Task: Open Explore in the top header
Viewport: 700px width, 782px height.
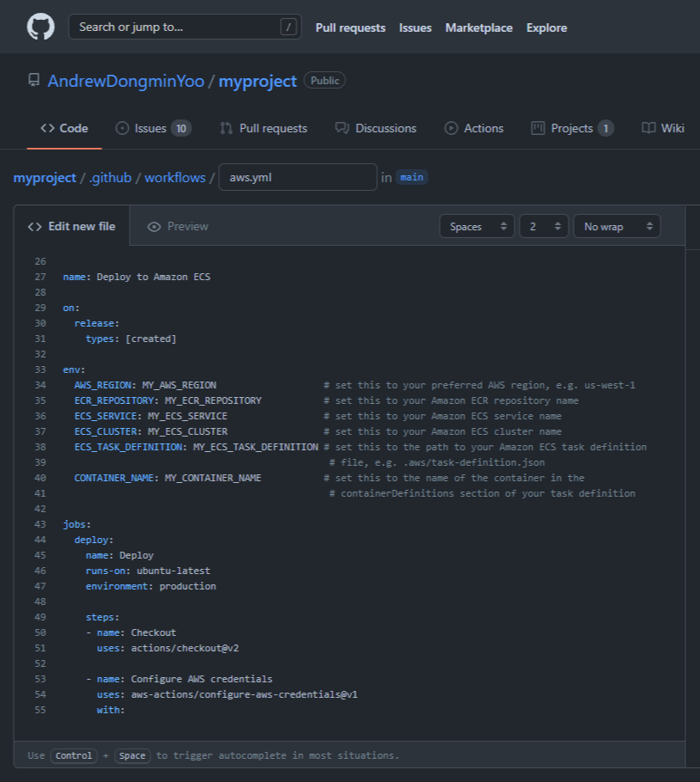Action: [546, 27]
